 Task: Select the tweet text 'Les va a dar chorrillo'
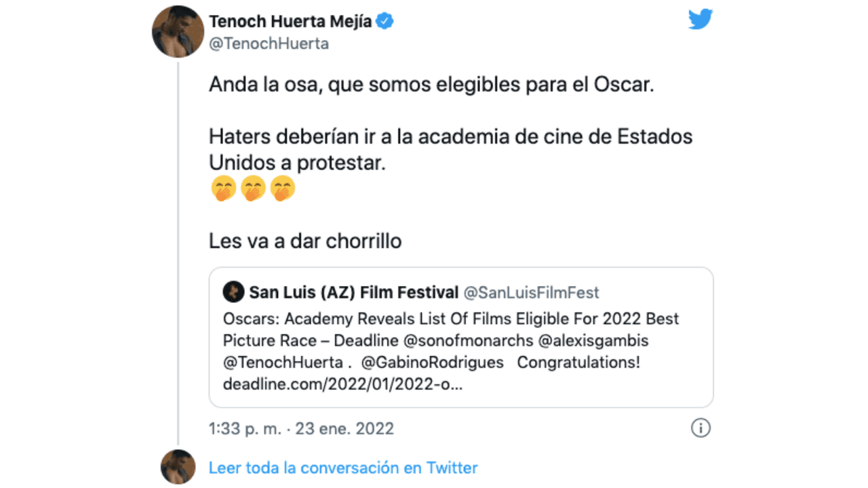point(304,241)
